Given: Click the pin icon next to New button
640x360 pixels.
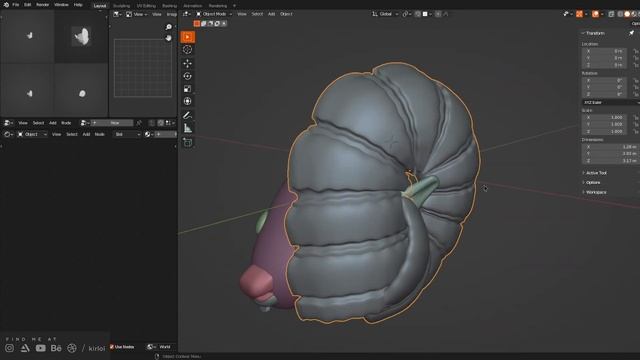Looking at the screenshot, I should [139, 123].
